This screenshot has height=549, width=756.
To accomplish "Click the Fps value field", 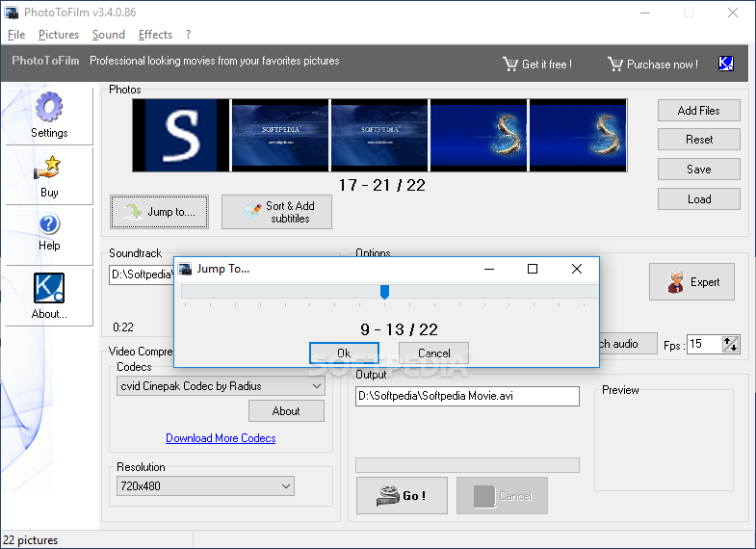I will pyautogui.click(x=704, y=344).
